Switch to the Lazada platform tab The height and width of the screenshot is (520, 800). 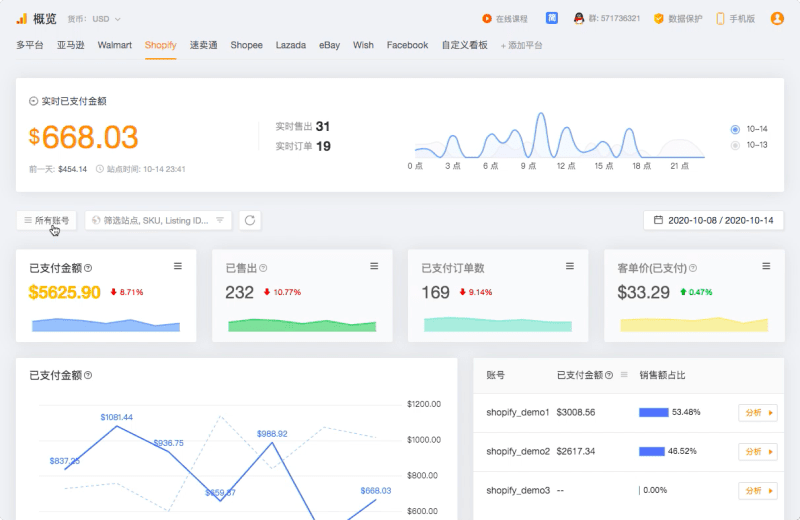(291, 45)
